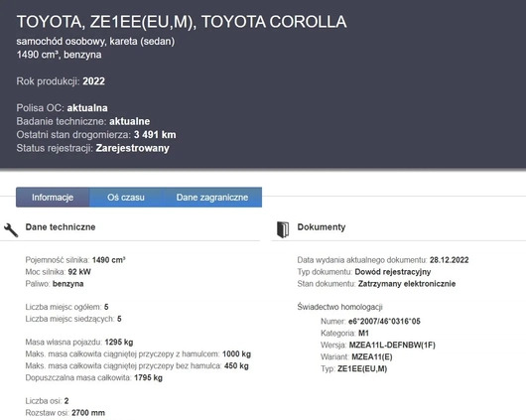This screenshot has height=420, width=526.
Task: Select document issue date 28.12.2022
Action: point(450,260)
